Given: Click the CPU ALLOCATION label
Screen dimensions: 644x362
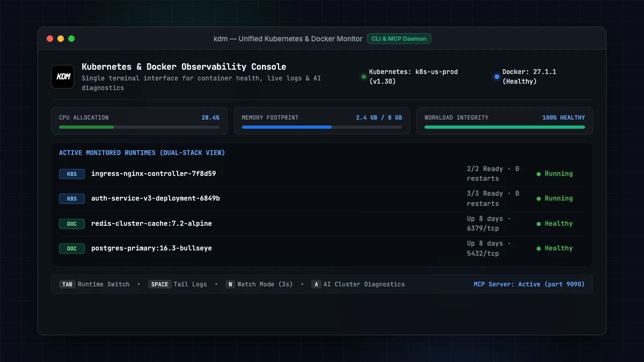Looking at the screenshot, I should [x=84, y=117].
